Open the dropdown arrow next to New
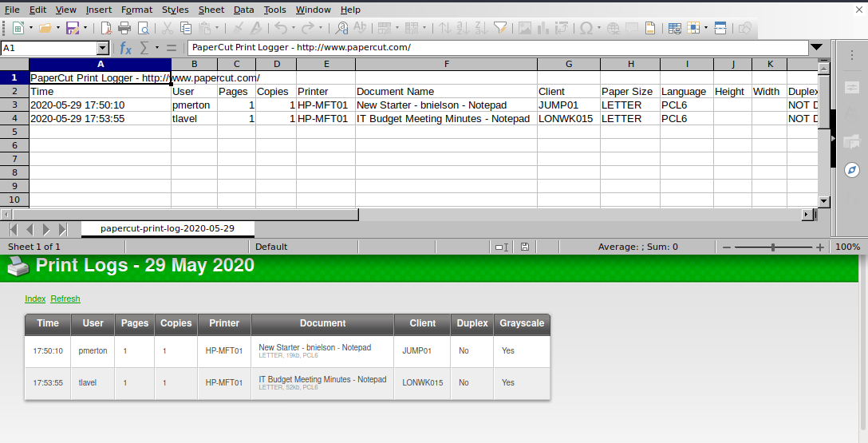The height and width of the screenshot is (443, 868). (30, 28)
